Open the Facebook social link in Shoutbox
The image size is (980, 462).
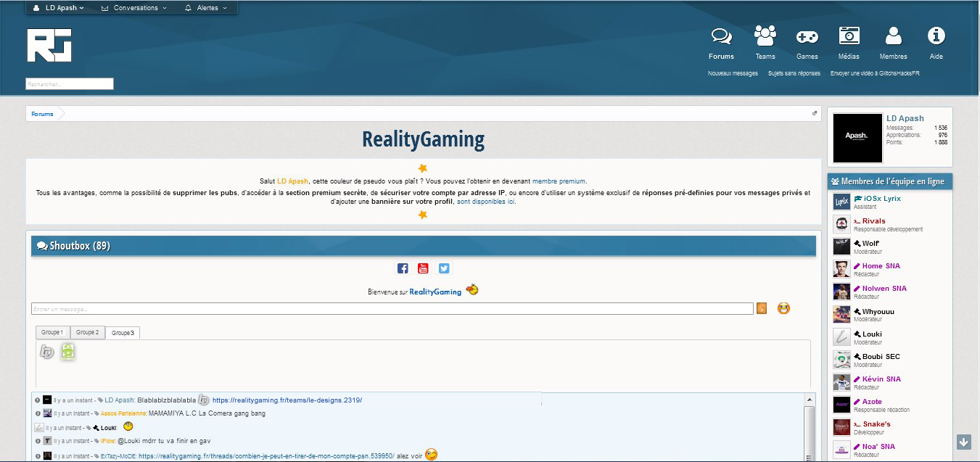[x=403, y=268]
